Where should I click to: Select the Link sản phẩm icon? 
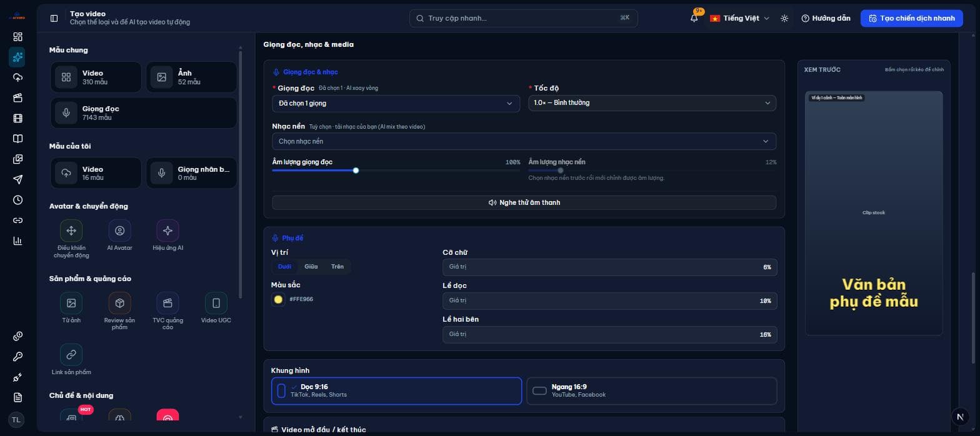[71, 355]
